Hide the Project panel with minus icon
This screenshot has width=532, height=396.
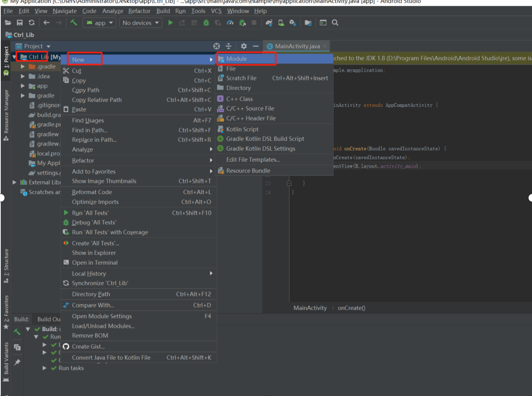pos(255,46)
